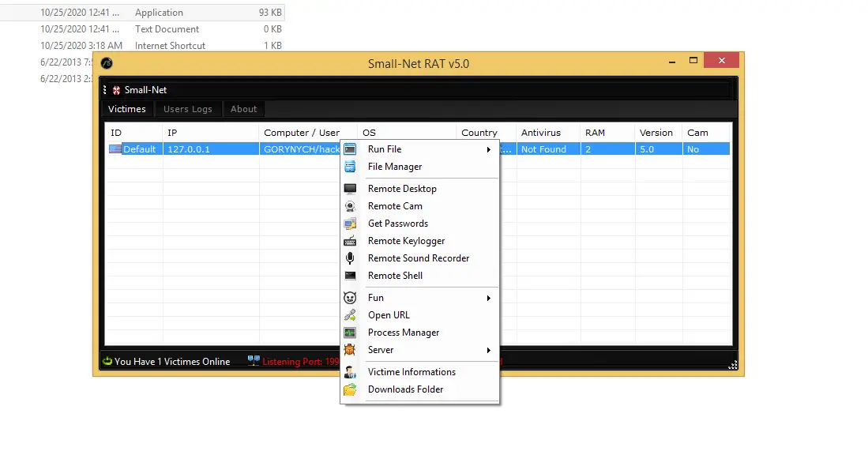Click the Remote Sound Recorder microphone icon

click(x=350, y=258)
